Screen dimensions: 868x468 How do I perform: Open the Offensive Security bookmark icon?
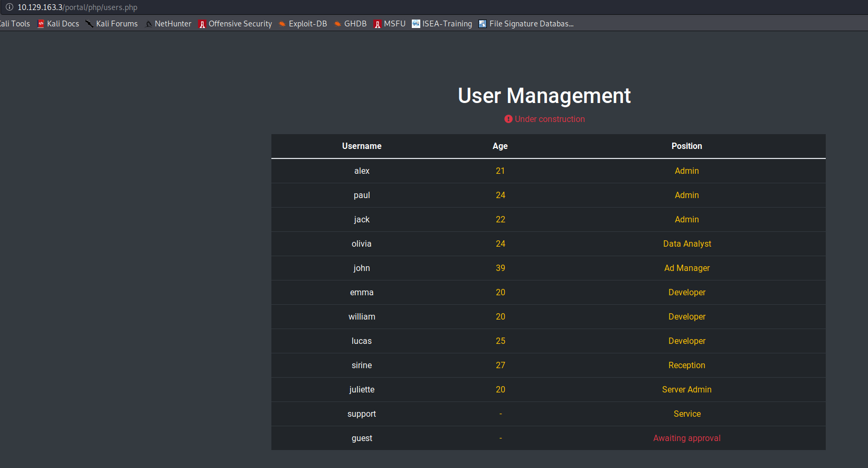click(x=202, y=24)
